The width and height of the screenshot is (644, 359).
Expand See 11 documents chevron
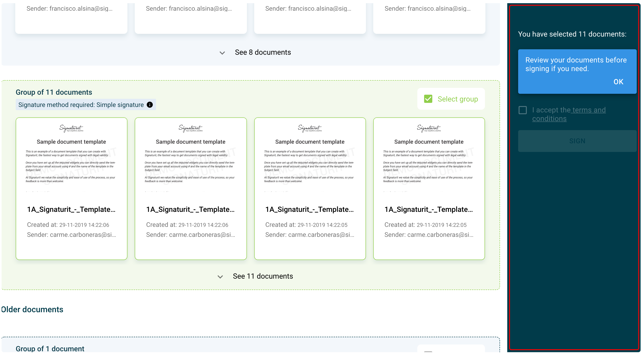(220, 277)
